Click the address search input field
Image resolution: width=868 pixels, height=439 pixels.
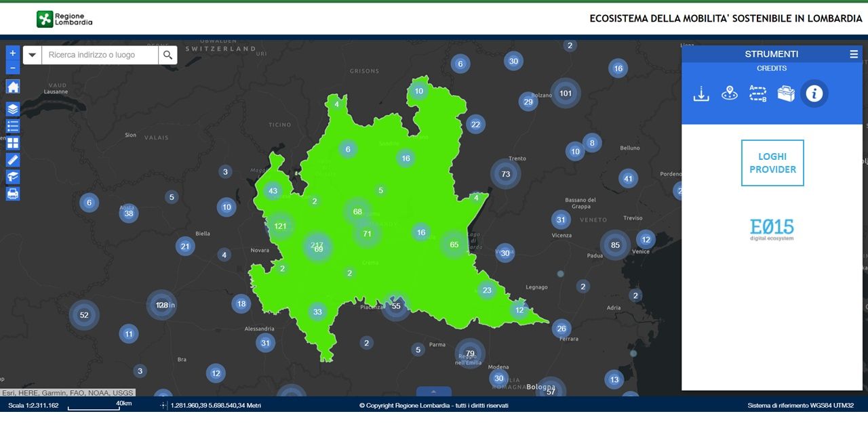pyautogui.click(x=100, y=56)
